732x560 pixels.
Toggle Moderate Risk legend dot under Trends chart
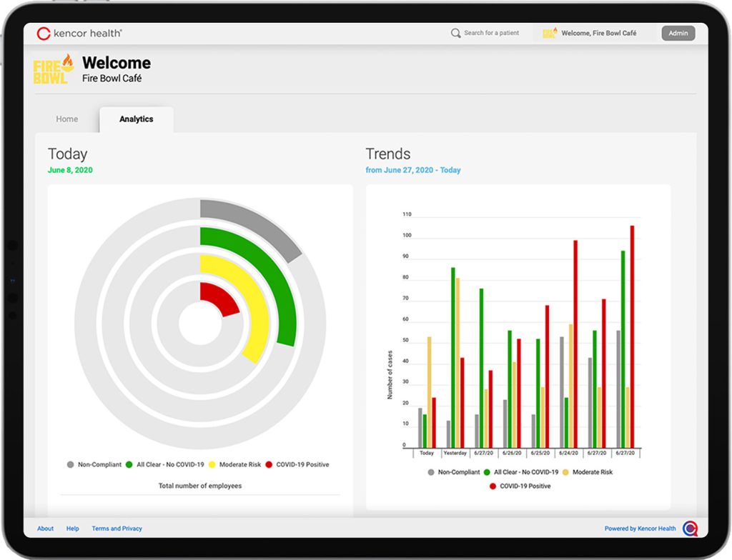pyautogui.click(x=565, y=472)
